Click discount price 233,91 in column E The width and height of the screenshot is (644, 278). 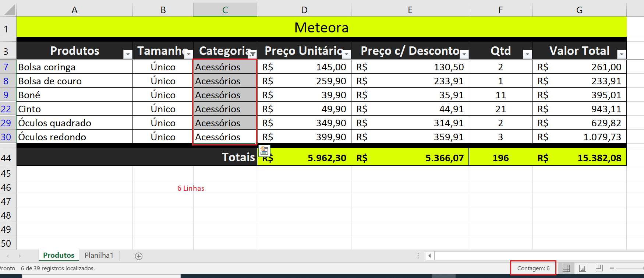coord(410,81)
